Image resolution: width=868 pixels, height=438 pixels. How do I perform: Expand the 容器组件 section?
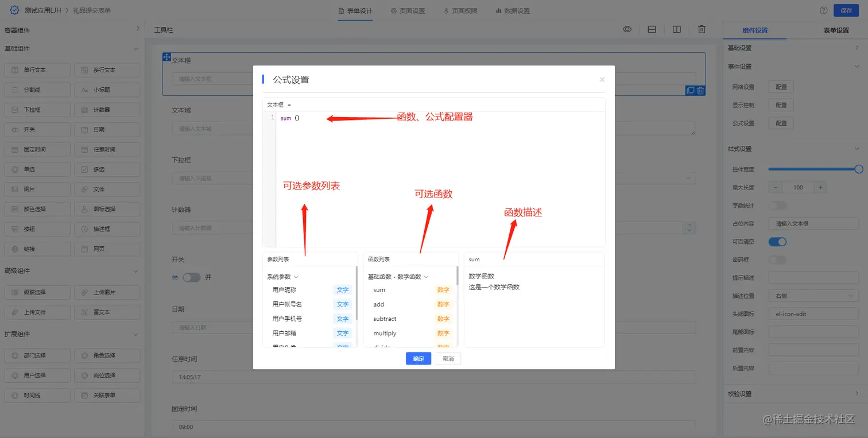(x=72, y=30)
